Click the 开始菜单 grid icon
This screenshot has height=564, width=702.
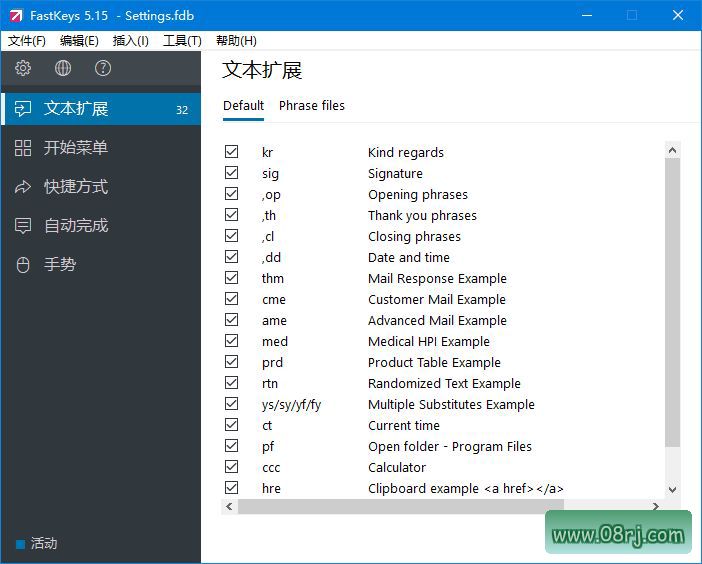coord(23,148)
